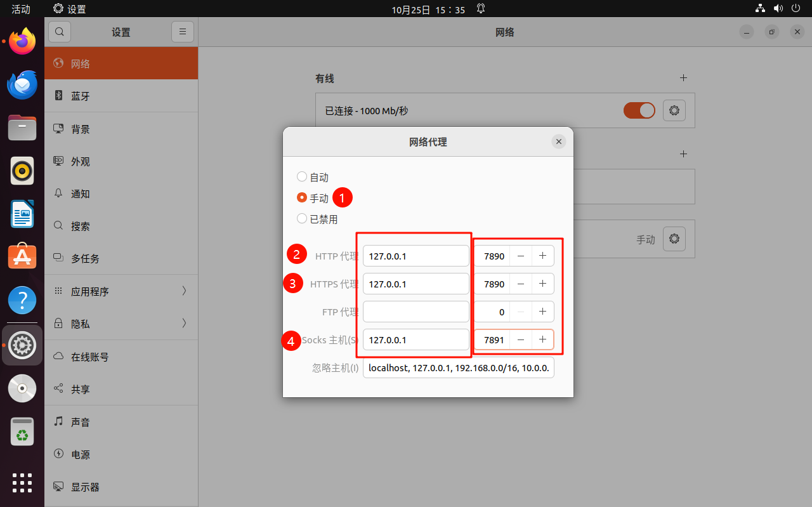Expand the 隐私 settings category

pos(121,324)
